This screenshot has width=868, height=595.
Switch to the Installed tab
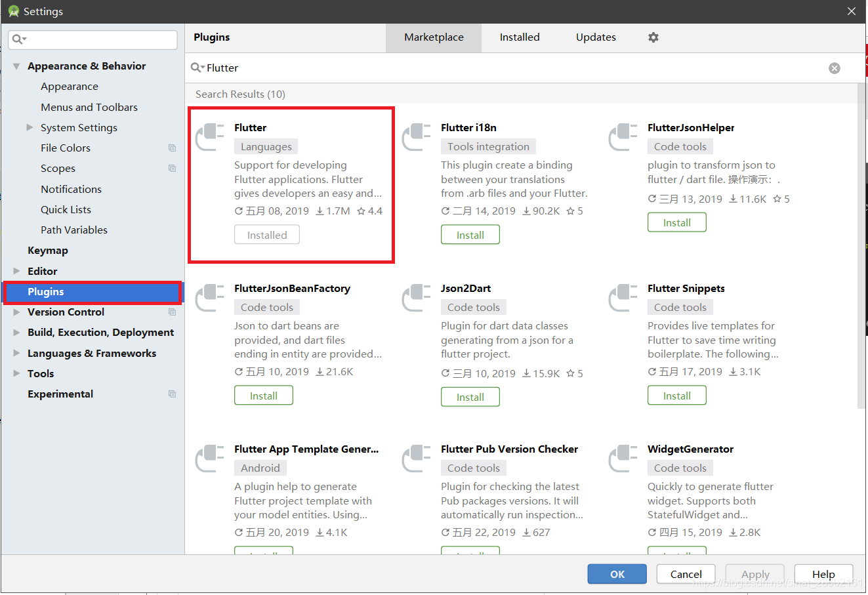(520, 37)
